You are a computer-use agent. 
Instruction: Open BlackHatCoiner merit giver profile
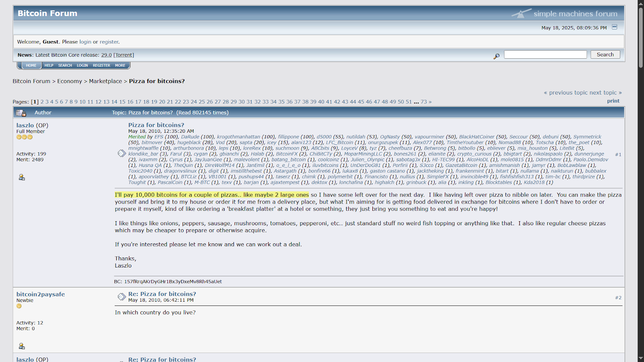tap(477, 137)
